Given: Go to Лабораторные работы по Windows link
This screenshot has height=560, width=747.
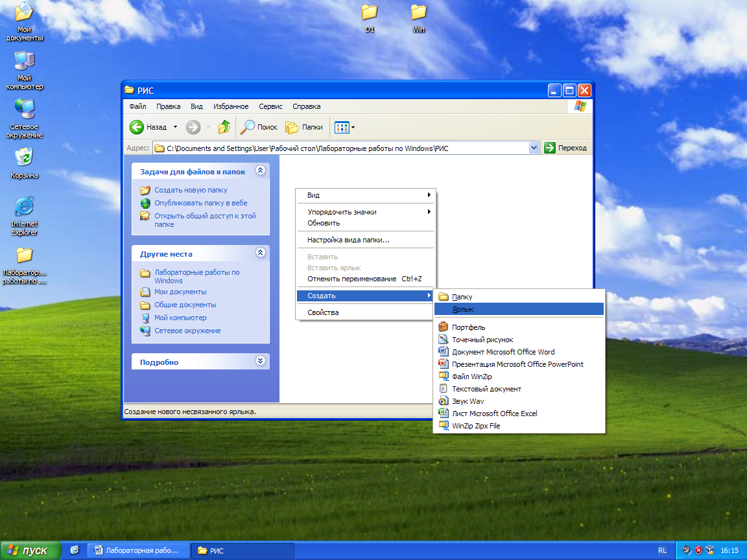Looking at the screenshot, I should point(196,276).
